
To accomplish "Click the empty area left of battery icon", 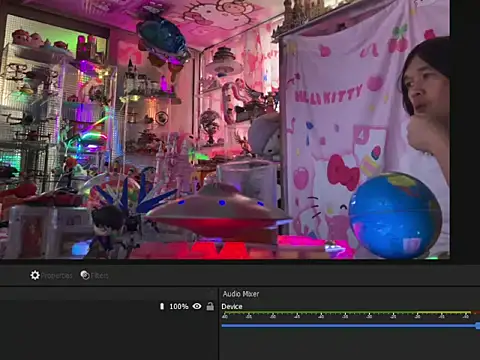I will click(79, 306).
